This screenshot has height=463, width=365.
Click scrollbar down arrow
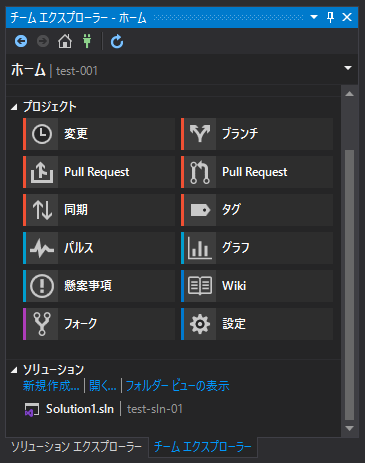point(349,428)
